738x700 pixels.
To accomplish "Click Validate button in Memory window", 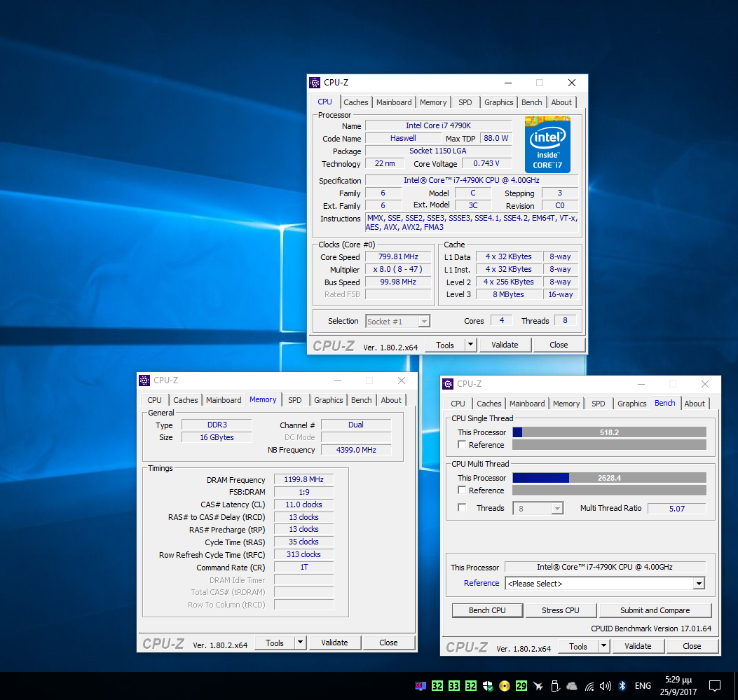I will pyautogui.click(x=334, y=643).
